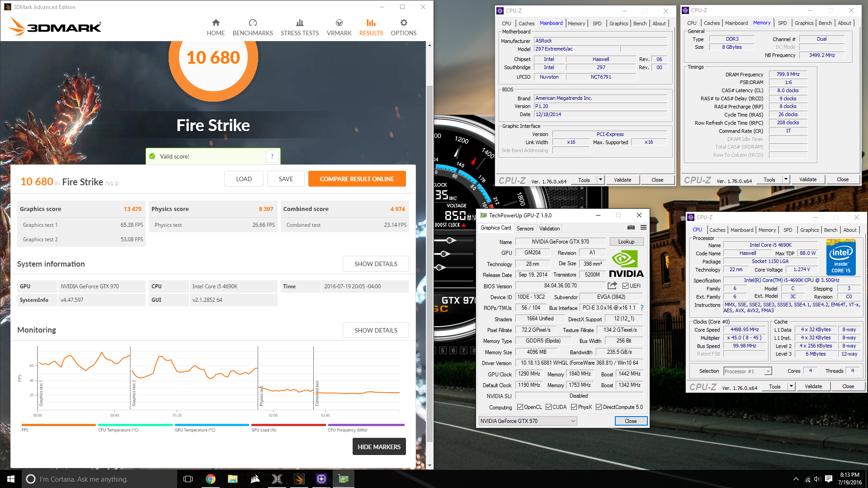Click the Cortana search box

pyautogui.click(x=99, y=479)
